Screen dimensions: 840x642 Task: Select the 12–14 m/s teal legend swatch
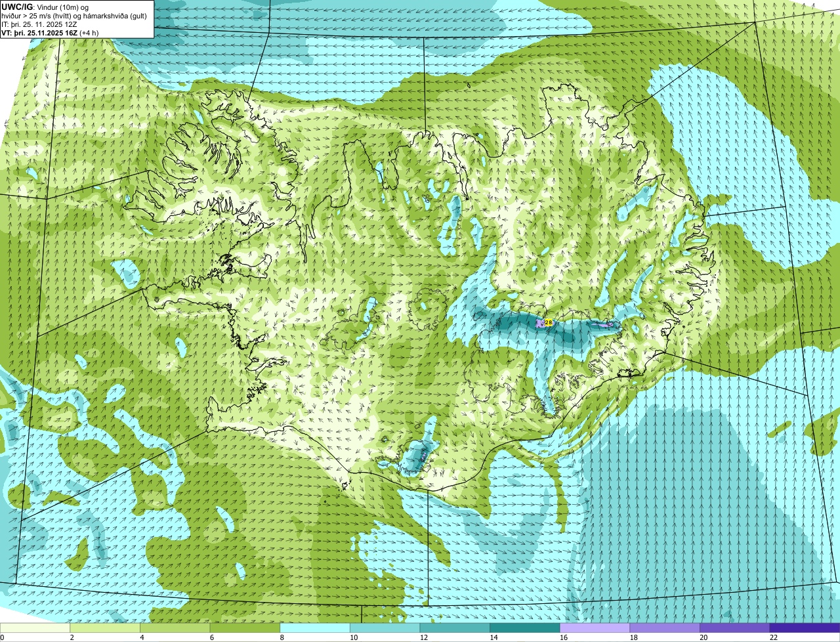click(455, 628)
